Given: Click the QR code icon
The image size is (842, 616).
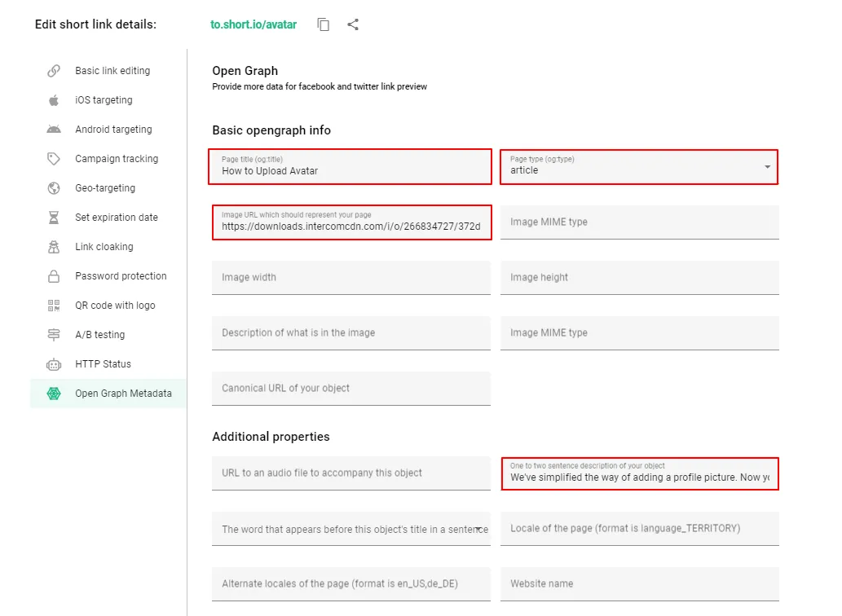Looking at the screenshot, I should [54, 306].
